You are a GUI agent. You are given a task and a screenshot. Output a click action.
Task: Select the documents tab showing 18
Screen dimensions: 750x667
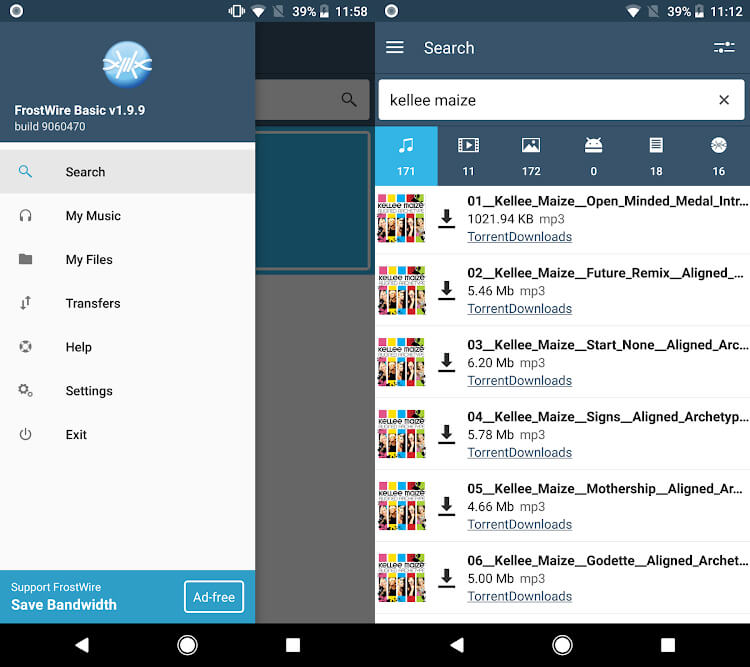(x=656, y=156)
